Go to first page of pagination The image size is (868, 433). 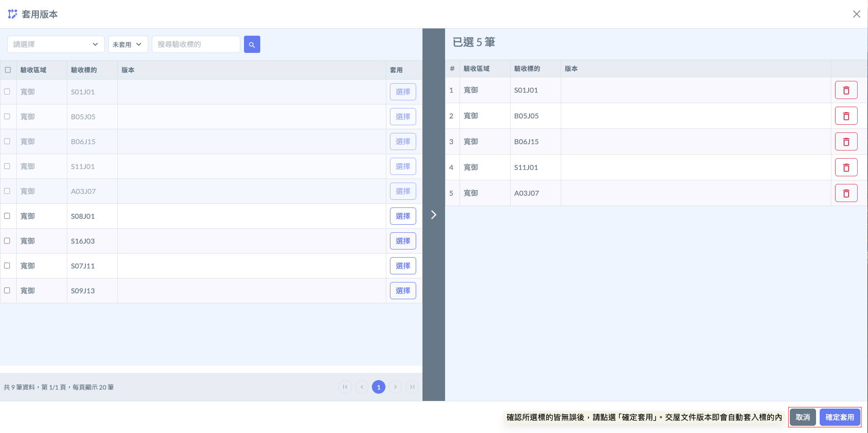pos(345,387)
